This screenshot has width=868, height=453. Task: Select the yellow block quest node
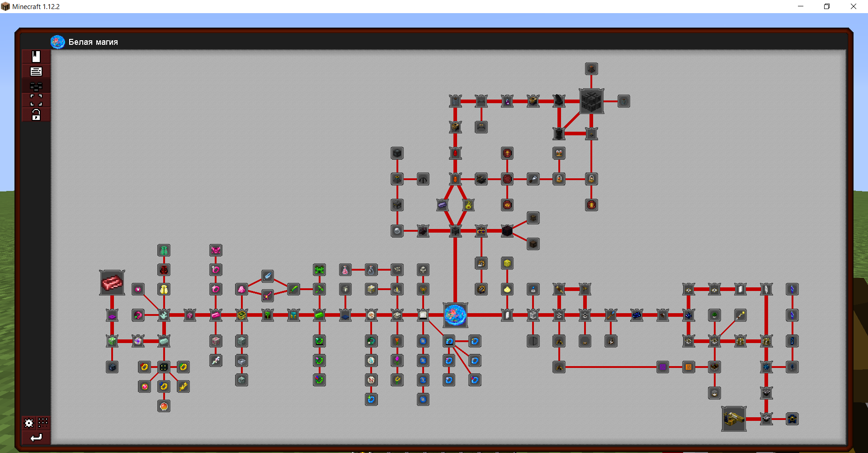pyautogui.click(x=507, y=263)
